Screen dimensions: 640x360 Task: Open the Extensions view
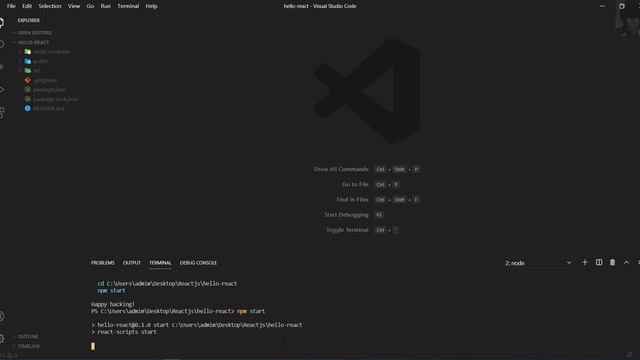2,112
